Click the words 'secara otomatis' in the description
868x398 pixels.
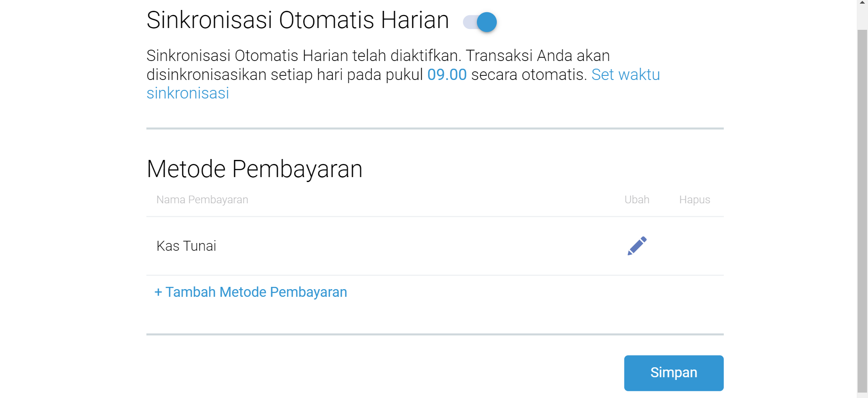528,75
